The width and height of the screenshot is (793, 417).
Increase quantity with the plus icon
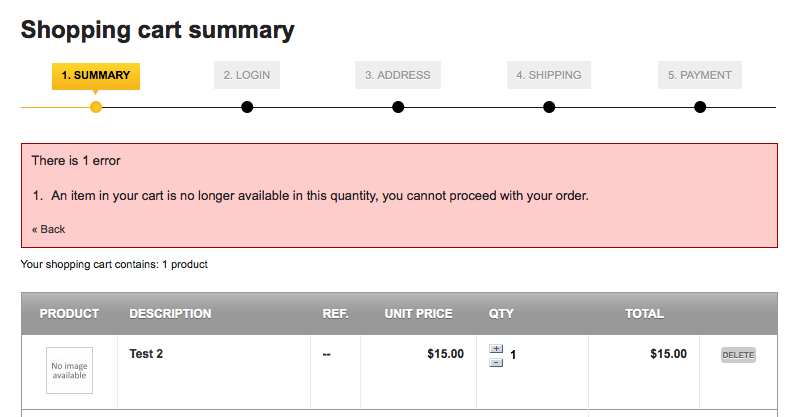[x=496, y=348]
